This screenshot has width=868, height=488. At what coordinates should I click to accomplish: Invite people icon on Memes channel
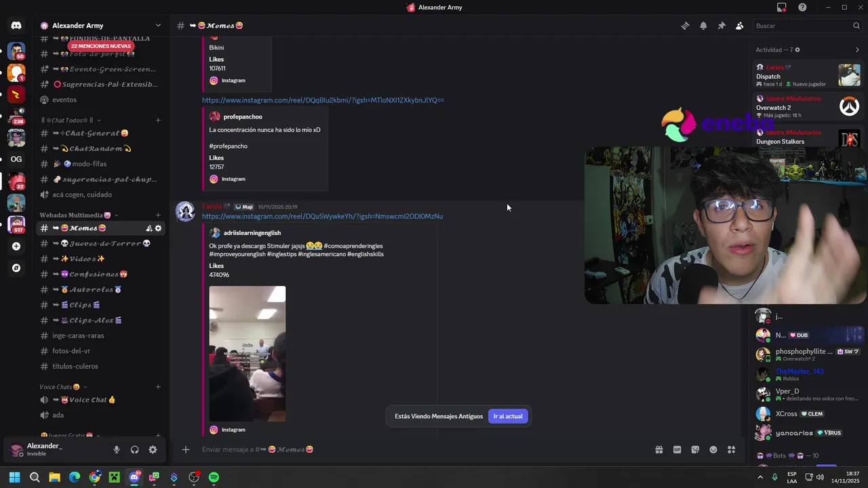pos(149,228)
